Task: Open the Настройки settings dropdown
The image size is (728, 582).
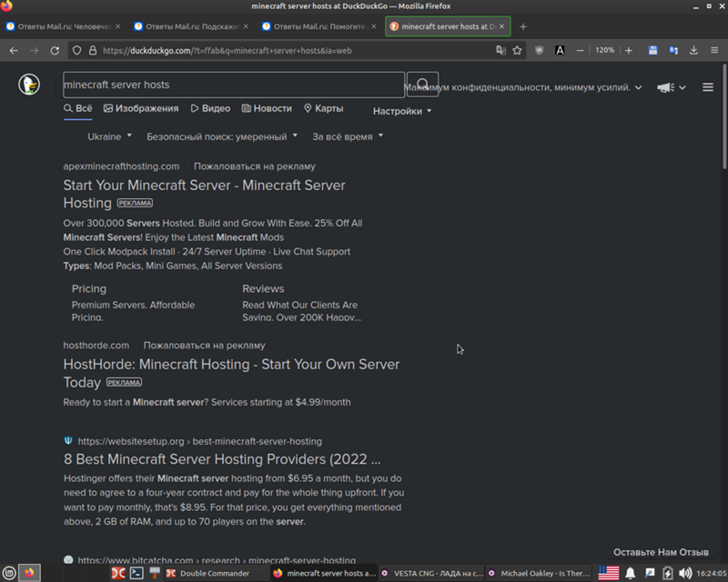Action: 401,112
